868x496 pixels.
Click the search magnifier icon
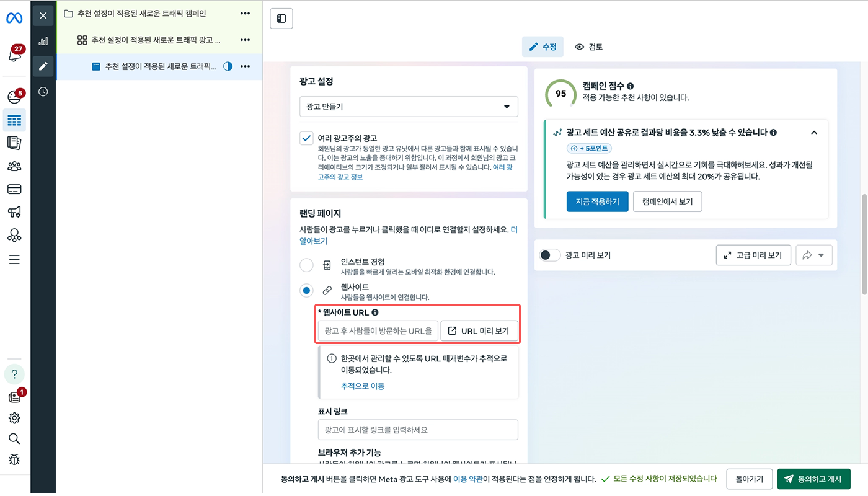pyautogui.click(x=14, y=439)
